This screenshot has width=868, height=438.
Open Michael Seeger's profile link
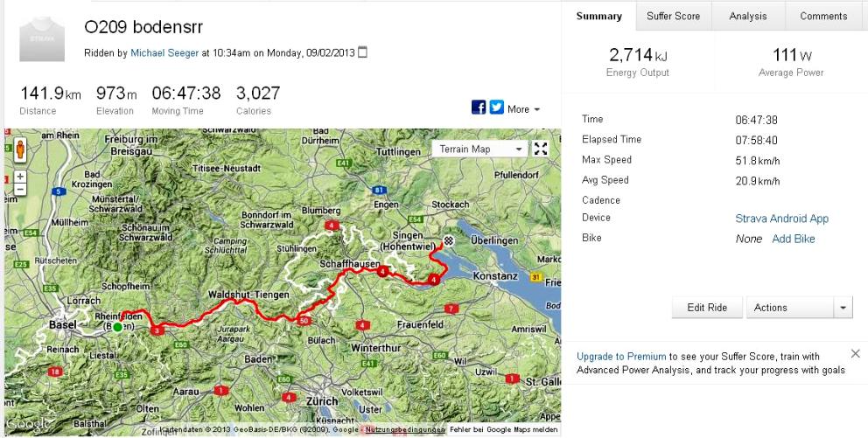click(164, 52)
